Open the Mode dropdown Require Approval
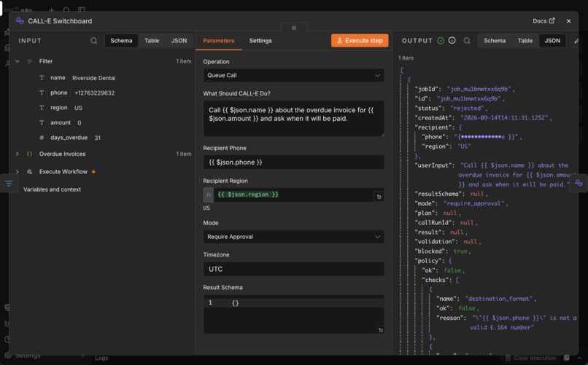 click(x=293, y=237)
